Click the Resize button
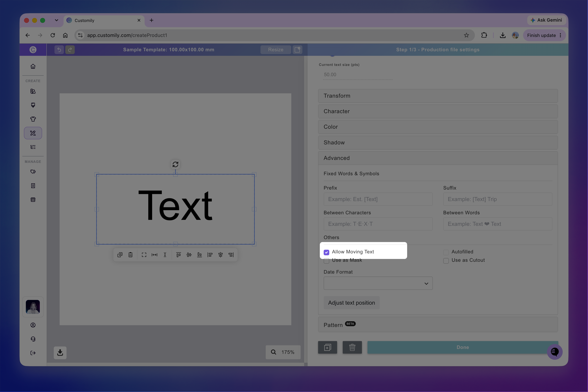This screenshot has height=392, width=588. coord(276,50)
